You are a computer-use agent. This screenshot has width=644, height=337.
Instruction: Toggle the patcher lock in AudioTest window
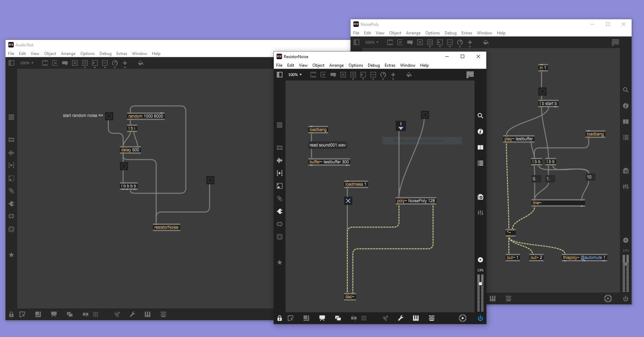pos(11,314)
